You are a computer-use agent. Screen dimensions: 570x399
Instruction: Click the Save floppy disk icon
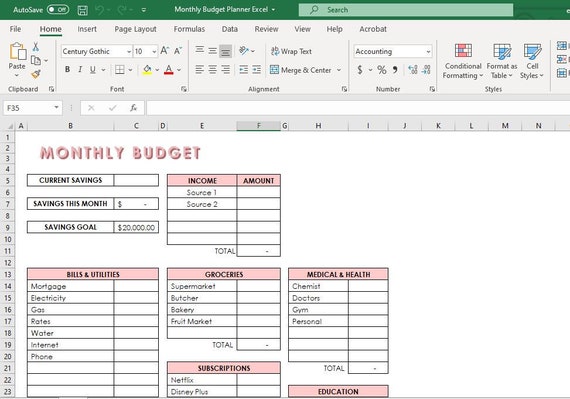[x=83, y=10]
